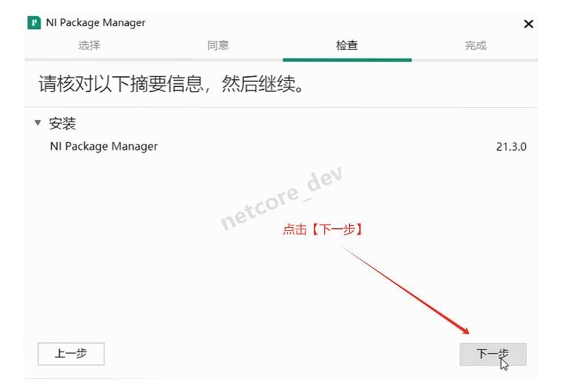Viewport: 563px width, 392px height.
Task: Open the 同意 step tab
Action: (218, 45)
